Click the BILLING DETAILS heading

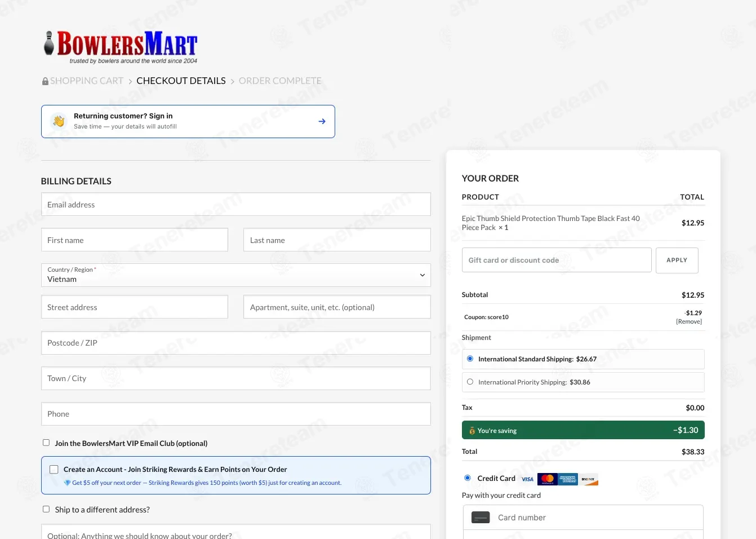[x=76, y=181]
